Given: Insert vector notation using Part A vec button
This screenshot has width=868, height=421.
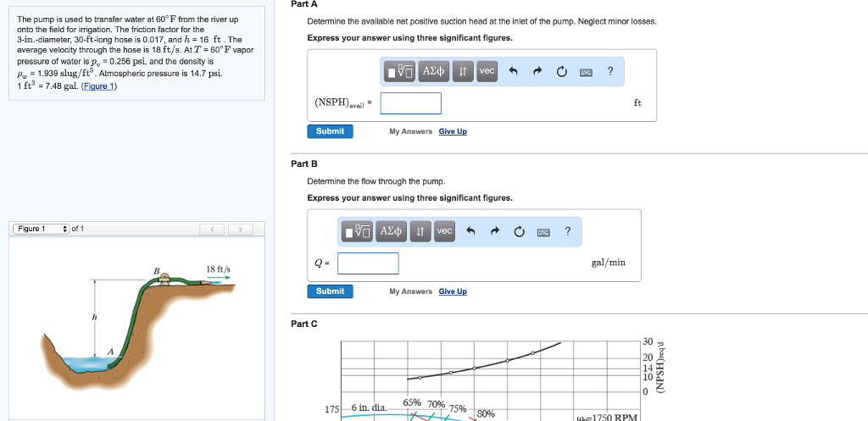Looking at the screenshot, I should 487,71.
